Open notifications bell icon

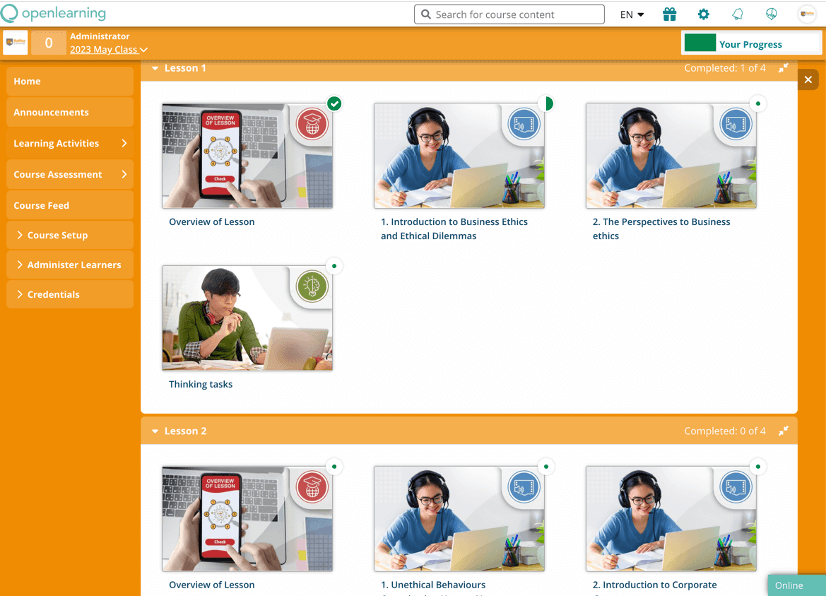click(738, 14)
